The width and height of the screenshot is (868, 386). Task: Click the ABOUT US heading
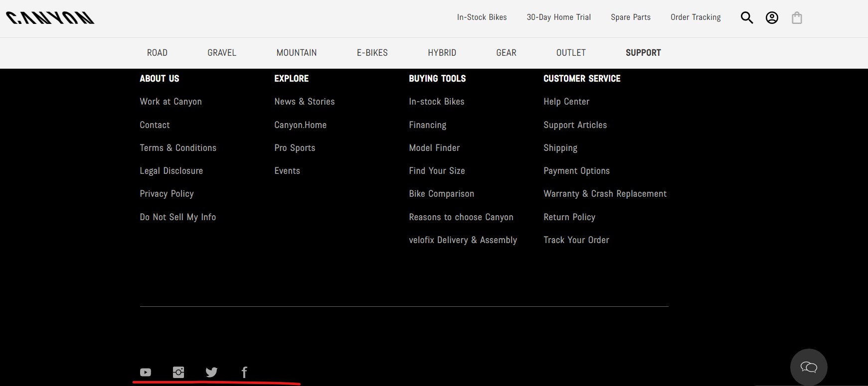160,79
